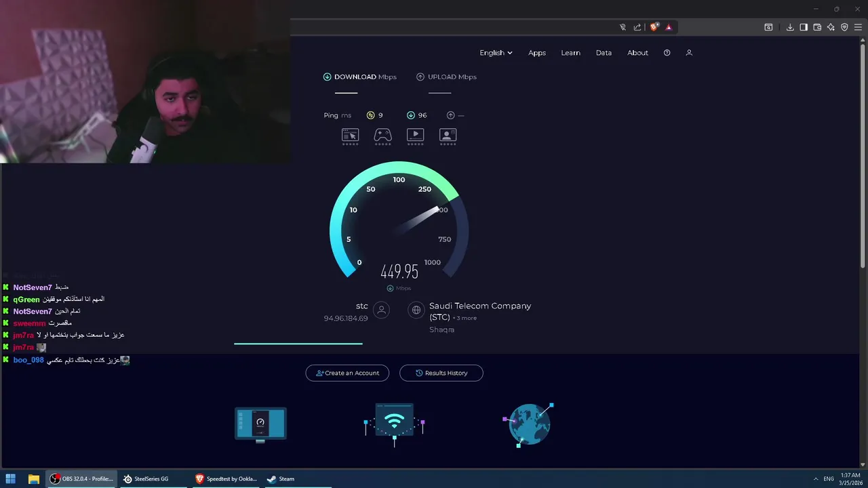Image resolution: width=868 pixels, height=488 pixels.
Task: Click the web browsing rating icon
Action: 350,136
